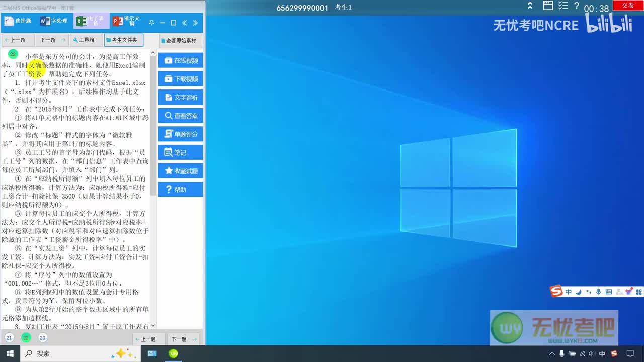
Task: Toggle punctuation icon on Sogou bar
Action: pyautogui.click(x=589, y=292)
